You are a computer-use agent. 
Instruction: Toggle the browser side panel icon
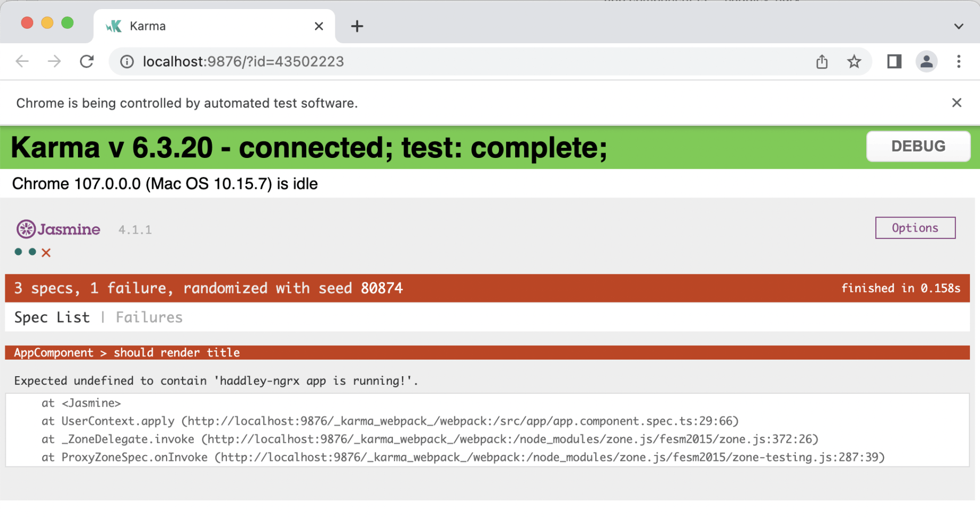pyautogui.click(x=894, y=62)
